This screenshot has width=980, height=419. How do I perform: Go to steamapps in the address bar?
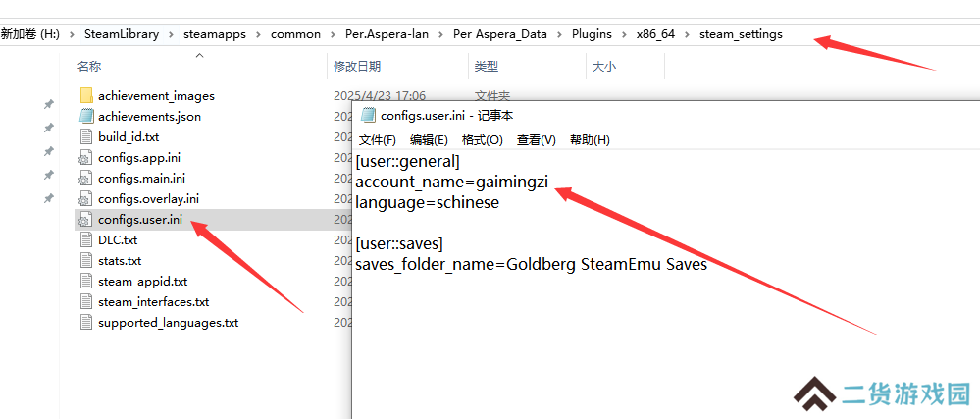(x=215, y=34)
